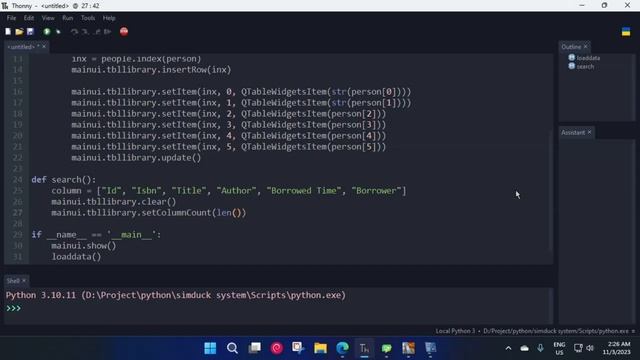Open the network and volume quick settings
This screenshot has height=360, width=640.
[x=584, y=348]
